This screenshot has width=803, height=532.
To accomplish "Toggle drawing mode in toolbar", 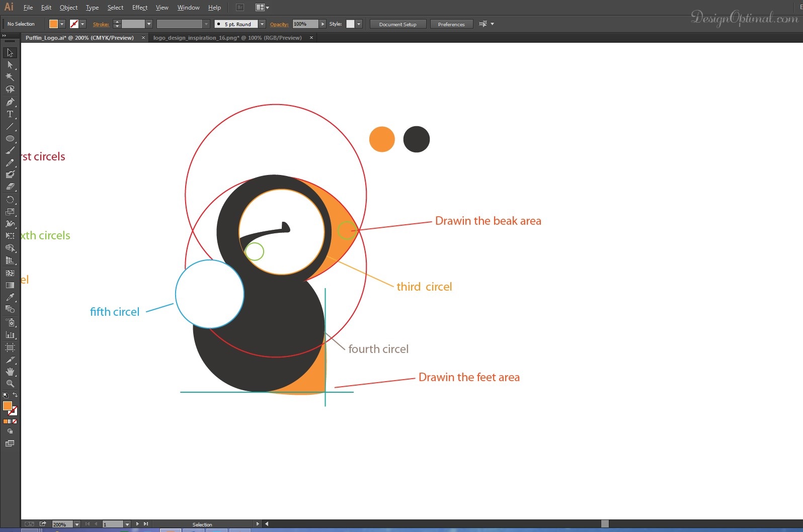I will (10, 431).
